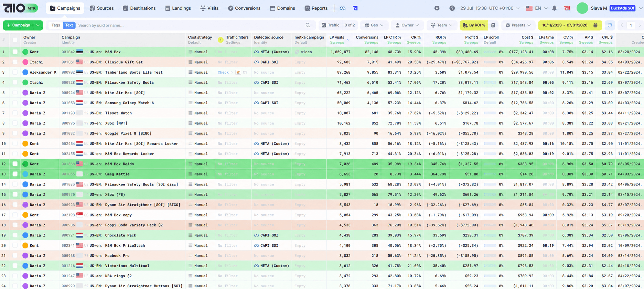Go to the previous page arrow
Viewport: 644px width, 289px height.
click(x=622, y=25)
